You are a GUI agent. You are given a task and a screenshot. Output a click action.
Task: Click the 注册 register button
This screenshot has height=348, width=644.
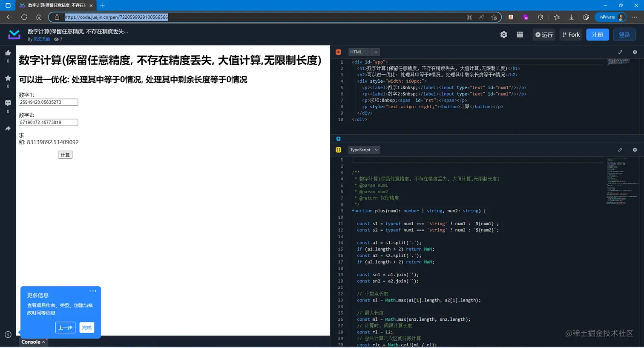point(598,35)
